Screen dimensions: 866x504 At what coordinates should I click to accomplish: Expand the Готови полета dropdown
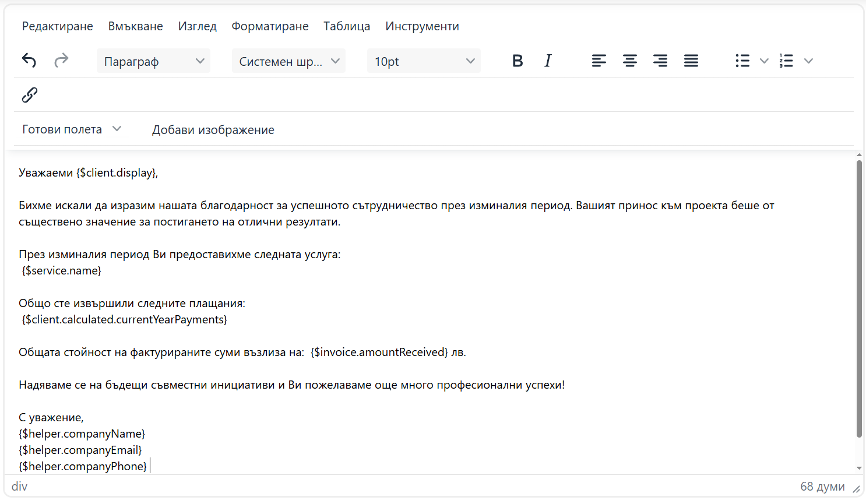click(72, 129)
